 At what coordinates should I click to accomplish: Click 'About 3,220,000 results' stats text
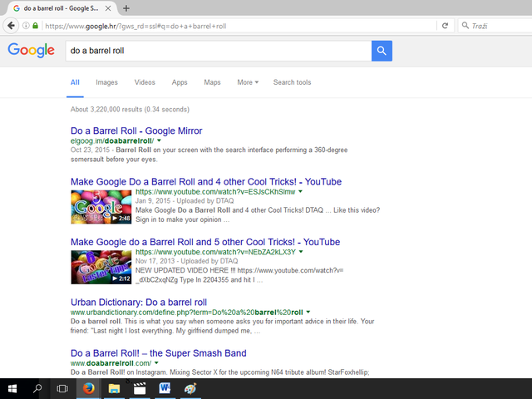pos(130,110)
